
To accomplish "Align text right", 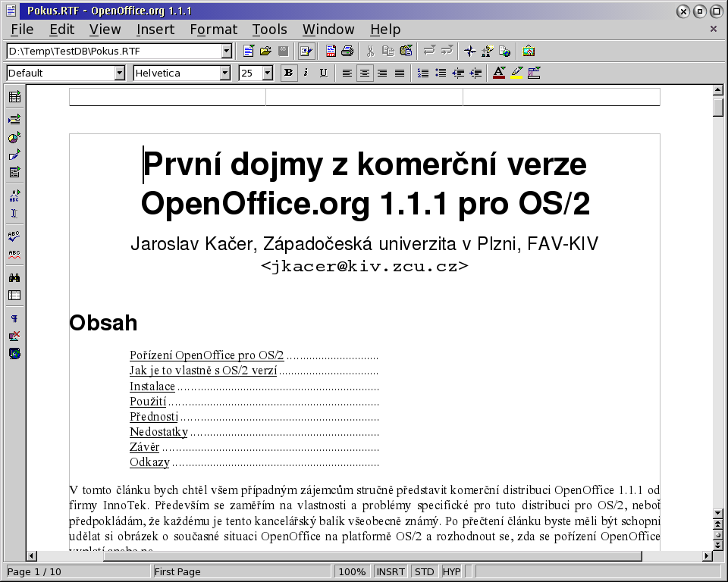I will [x=382, y=73].
